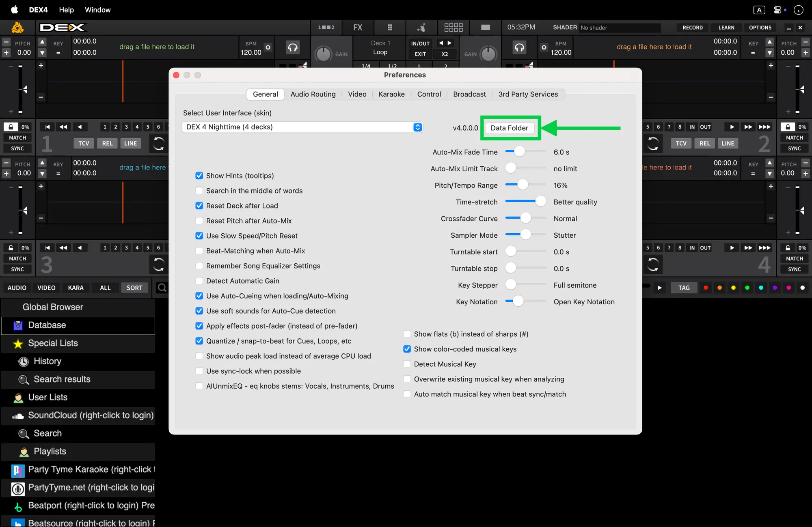Image resolution: width=812 pixels, height=527 pixels.
Task: Click the Crossfader Curve slider
Action: pyautogui.click(x=525, y=218)
